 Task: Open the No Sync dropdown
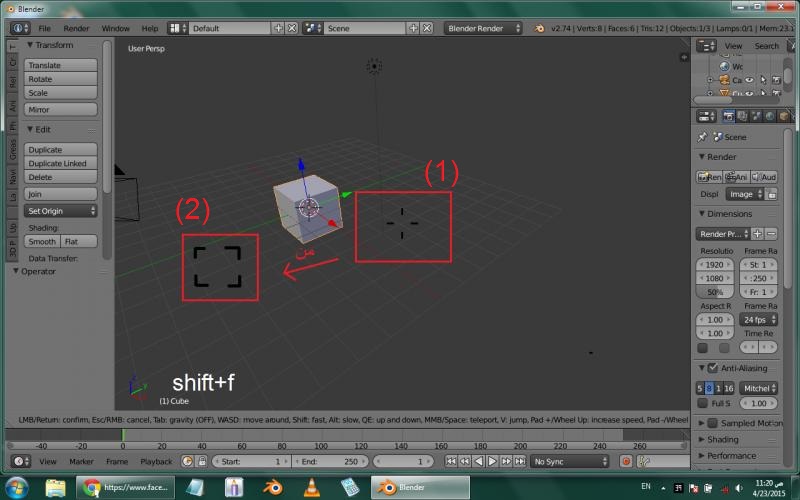pyautogui.click(x=569, y=461)
